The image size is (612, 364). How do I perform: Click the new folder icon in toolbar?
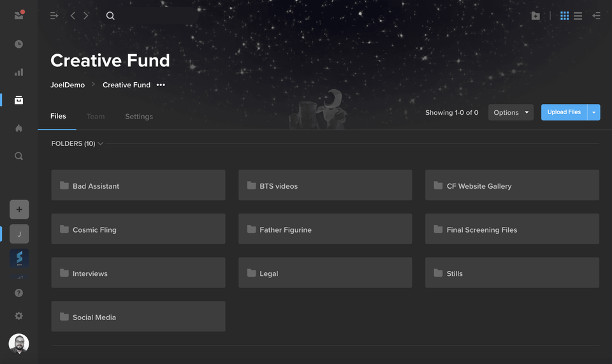pyautogui.click(x=535, y=15)
